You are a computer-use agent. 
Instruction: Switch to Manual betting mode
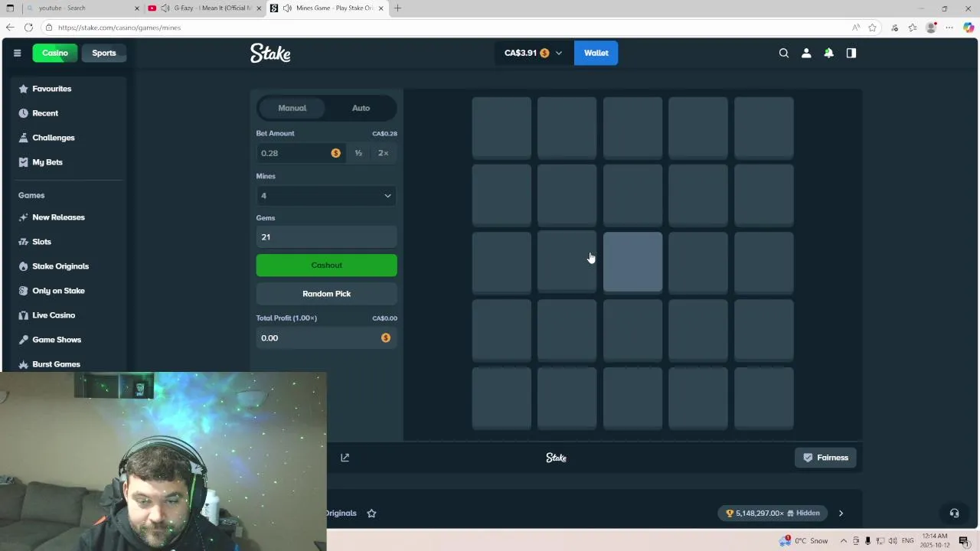click(292, 108)
